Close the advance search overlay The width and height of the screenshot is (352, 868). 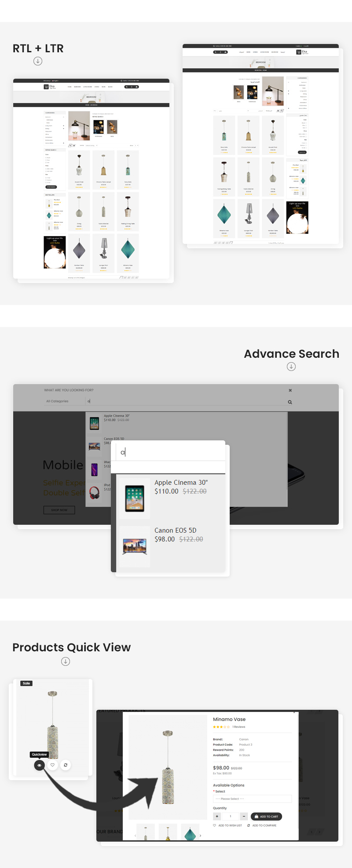click(x=290, y=390)
